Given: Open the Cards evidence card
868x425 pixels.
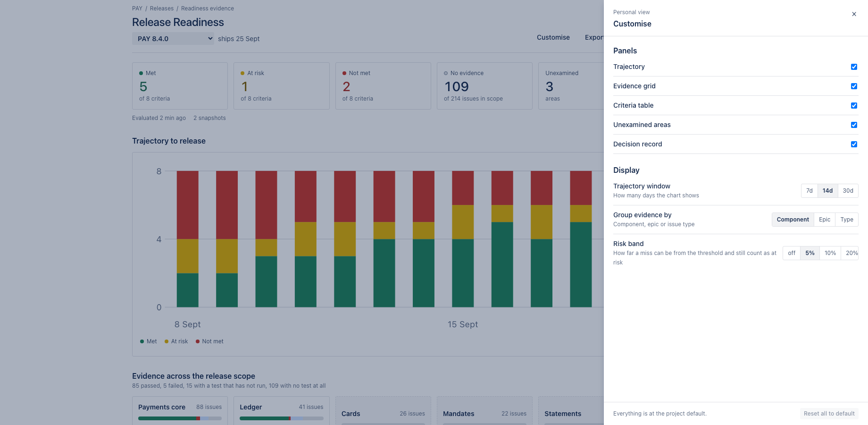Looking at the screenshot, I should coord(383,411).
